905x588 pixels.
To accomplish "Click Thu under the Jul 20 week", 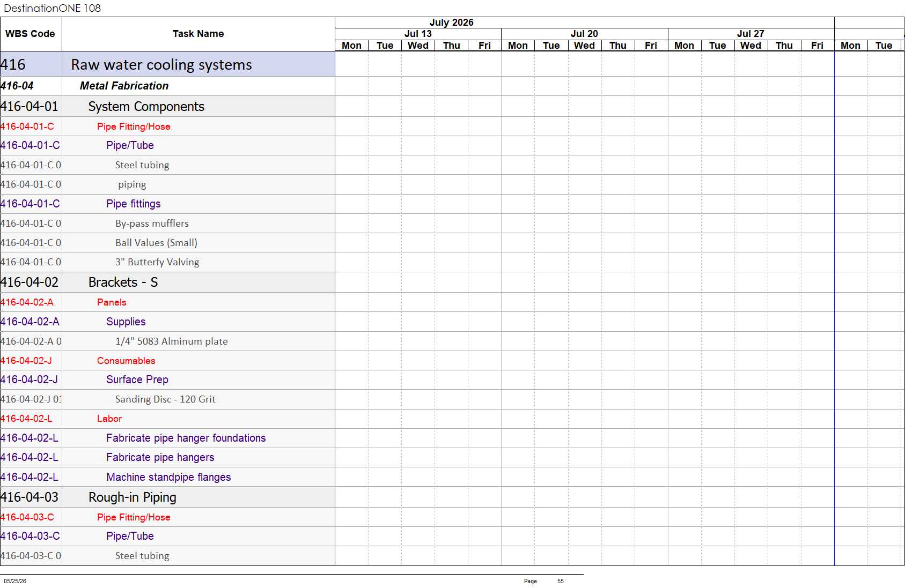I will pos(617,46).
